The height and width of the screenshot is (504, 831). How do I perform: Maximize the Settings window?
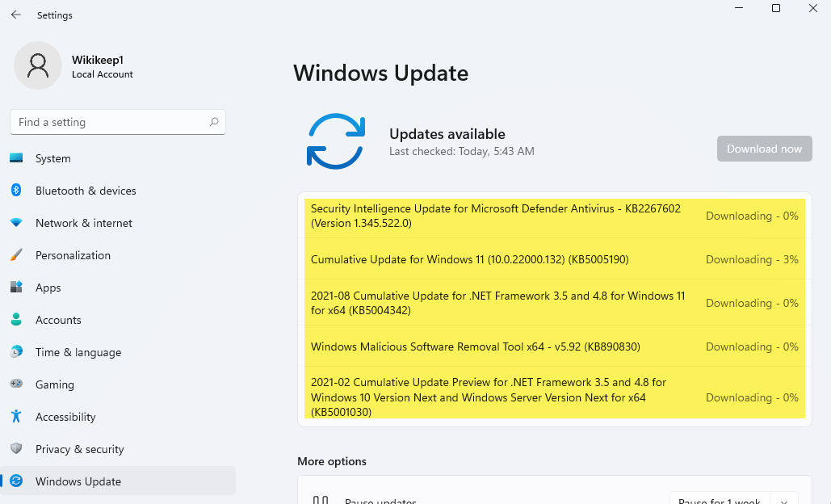pos(776,8)
